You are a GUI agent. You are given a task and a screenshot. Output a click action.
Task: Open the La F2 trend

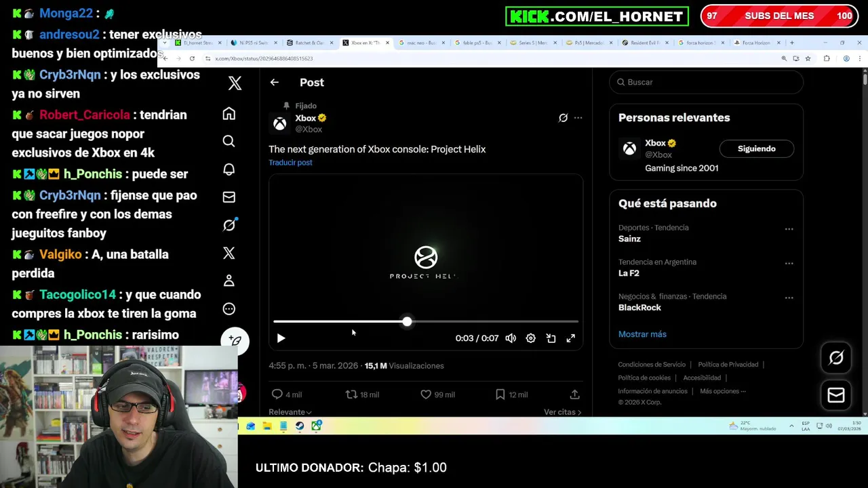pos(629,273)
